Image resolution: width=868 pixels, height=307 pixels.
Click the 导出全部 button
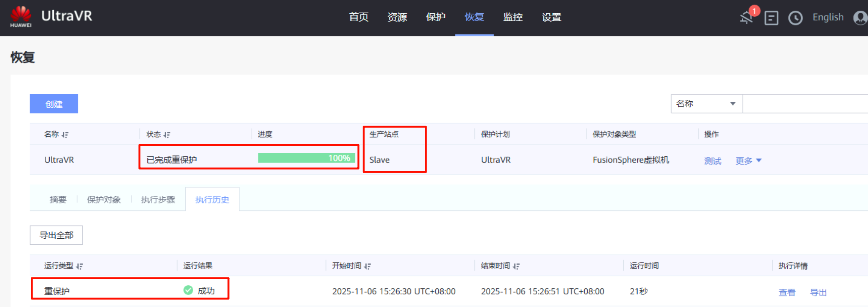click(x=56, y=235)
